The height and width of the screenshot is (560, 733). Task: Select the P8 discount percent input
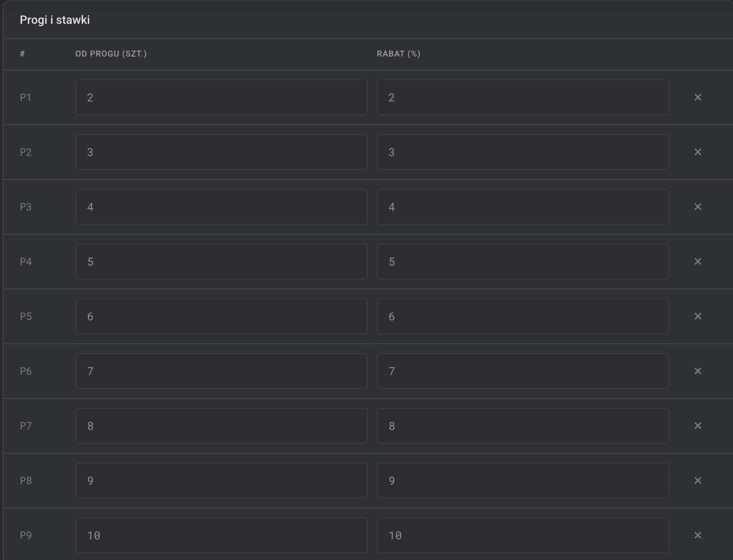click(523, 481)
